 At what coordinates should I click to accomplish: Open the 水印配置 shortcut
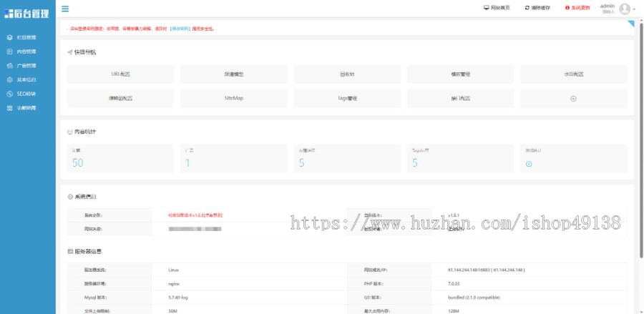574,74
